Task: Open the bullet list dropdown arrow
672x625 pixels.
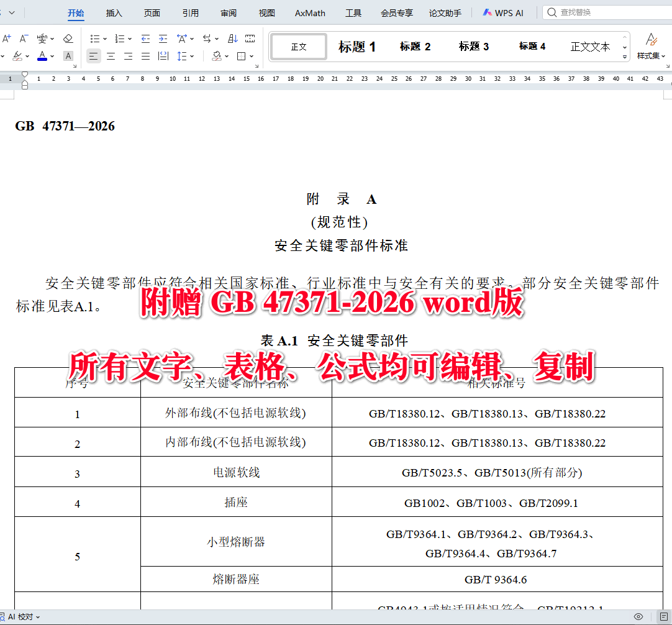Action: click(x=104, y=39)
